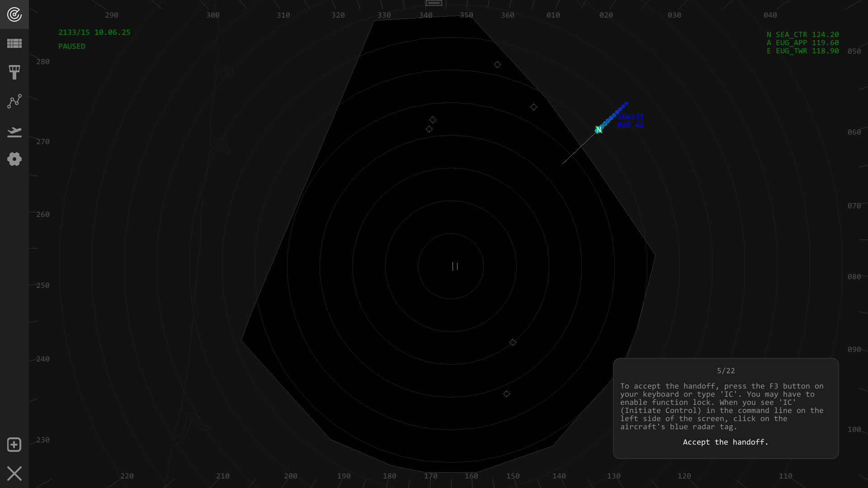Click the 080 46 altitude speed line
The width and height of the screenshot is (868, 488).
(x=630, y=125)
